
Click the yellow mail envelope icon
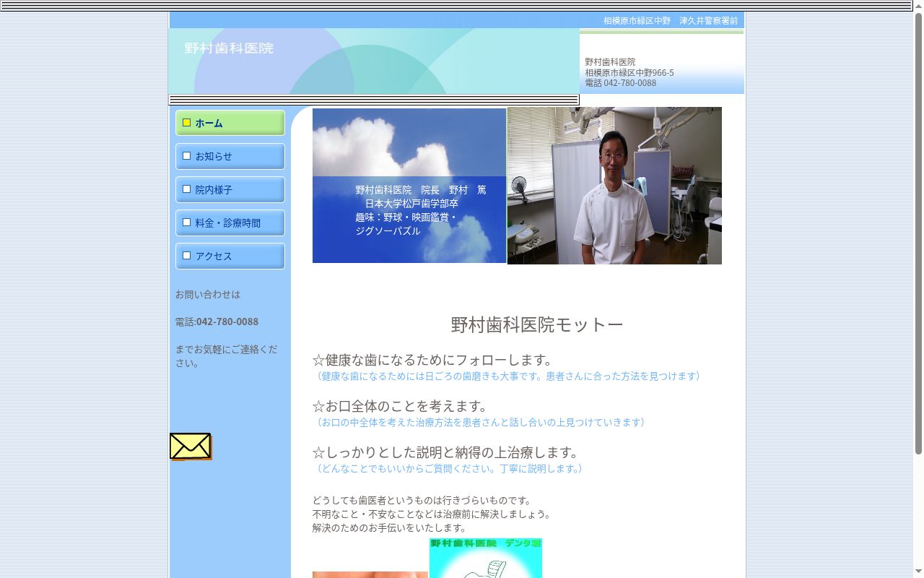pyautogui.click(x=191, y=447)
